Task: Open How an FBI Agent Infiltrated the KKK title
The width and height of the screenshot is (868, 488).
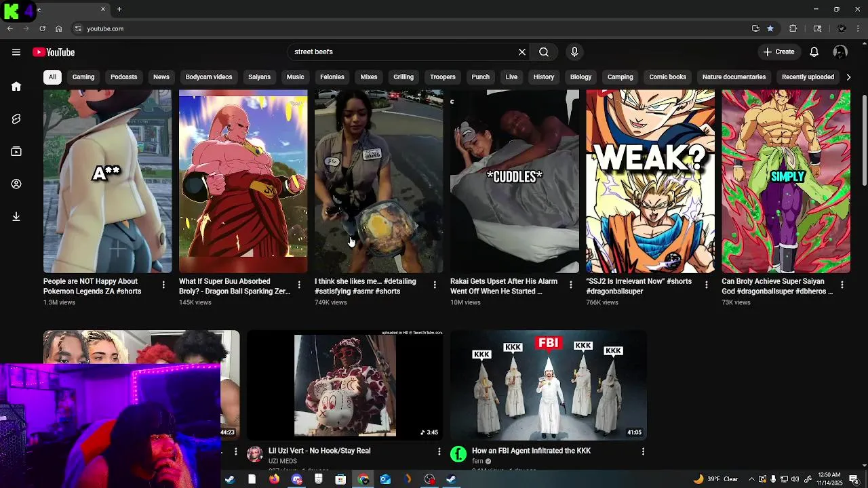Action: tap(531, 451)
